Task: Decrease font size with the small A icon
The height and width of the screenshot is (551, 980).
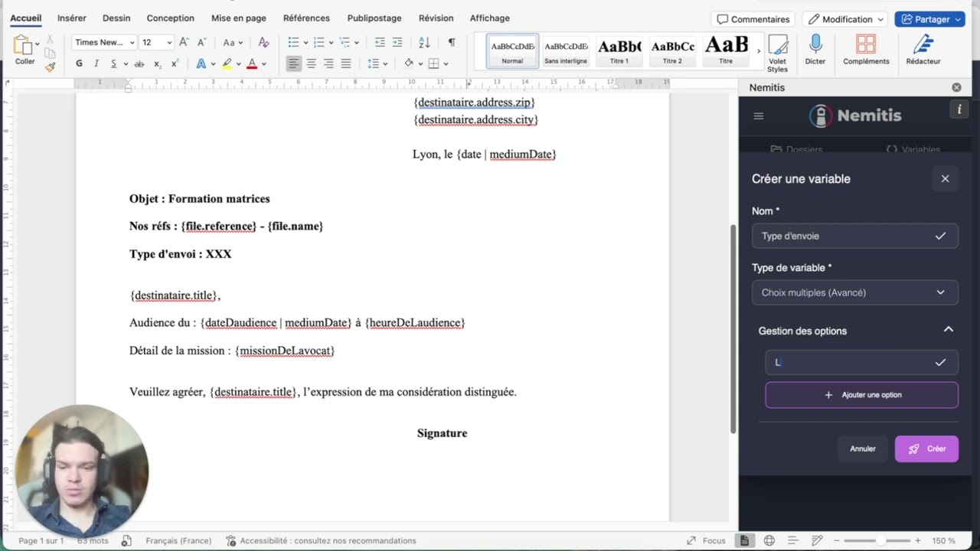Action: pos(202,42)
